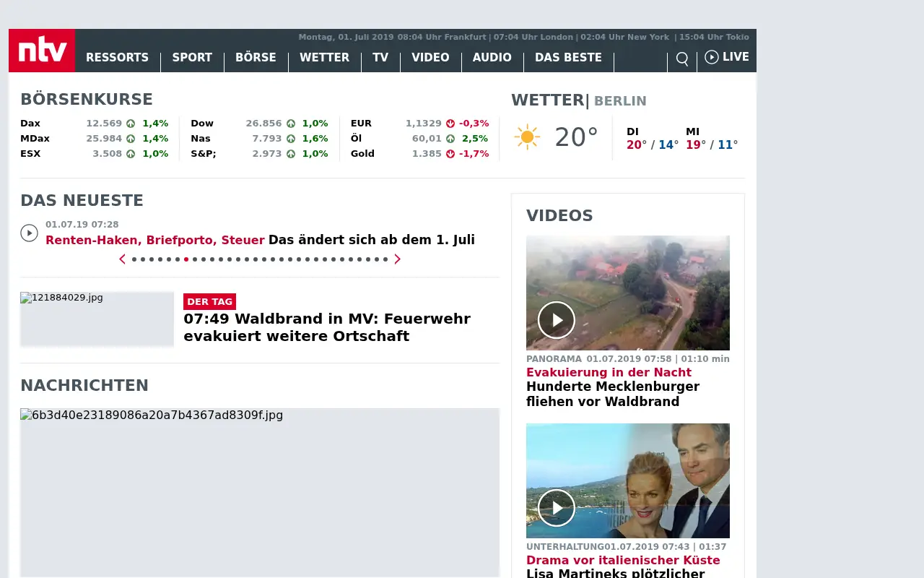This screenshot has width=924, height=578.
Task: Click the EUR value 1,1329
Action: 423,124
